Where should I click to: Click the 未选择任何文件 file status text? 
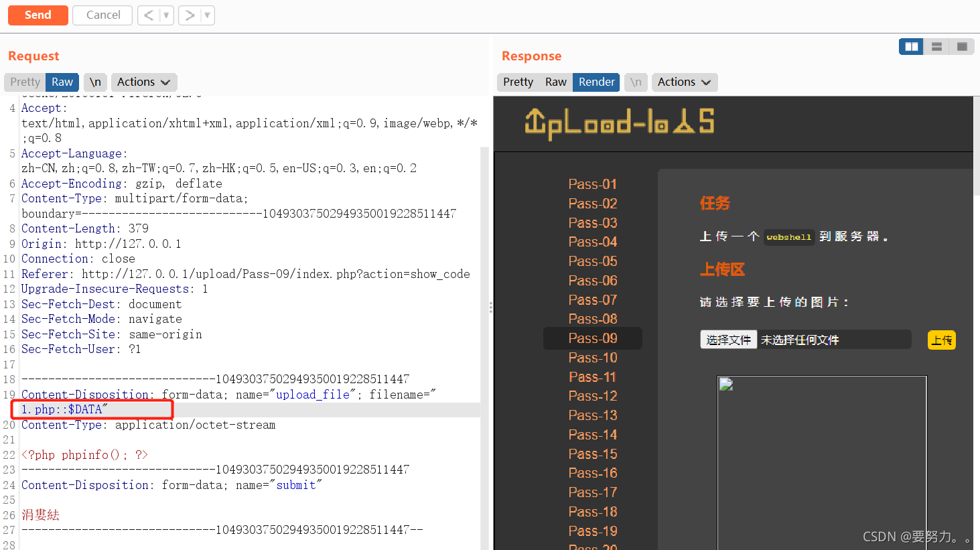[800, 340]
